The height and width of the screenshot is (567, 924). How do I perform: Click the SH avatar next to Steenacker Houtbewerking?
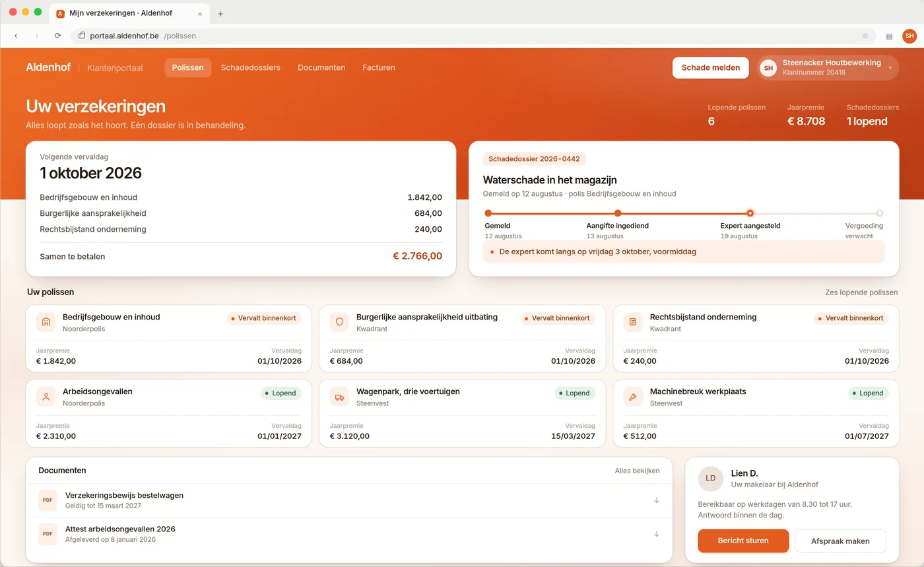[768, 68]
